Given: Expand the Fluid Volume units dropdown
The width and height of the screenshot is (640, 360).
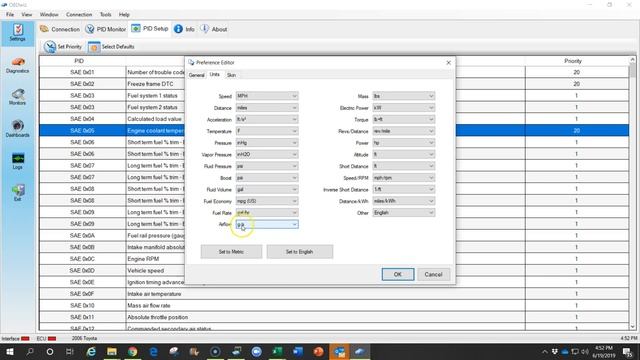Looking at the screenshot, I should point(267,189).
